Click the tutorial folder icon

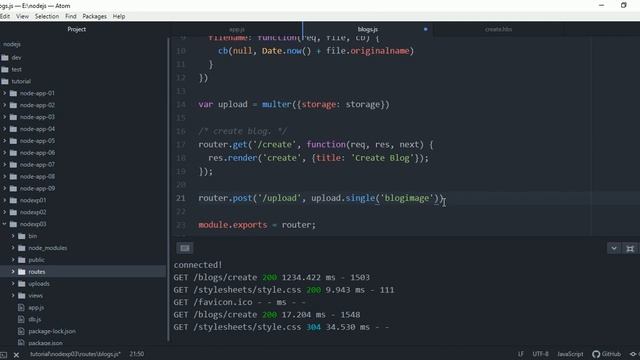click(x=5, y=81)
